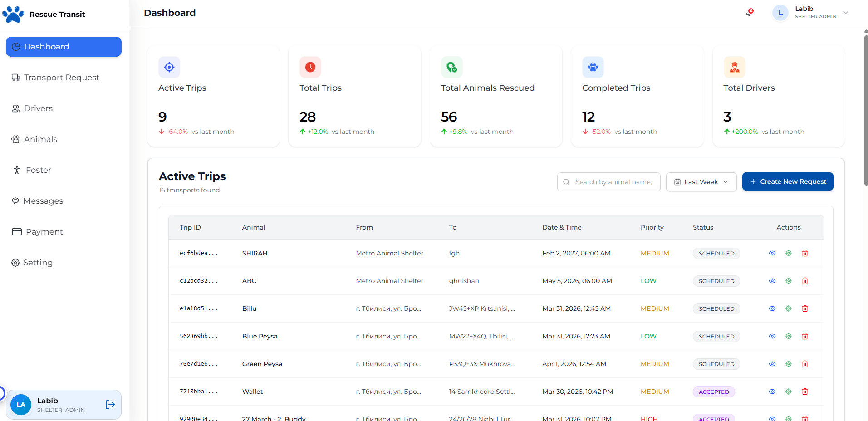Go to Transport Request
868x421 pixels.
tap(64, 78)
